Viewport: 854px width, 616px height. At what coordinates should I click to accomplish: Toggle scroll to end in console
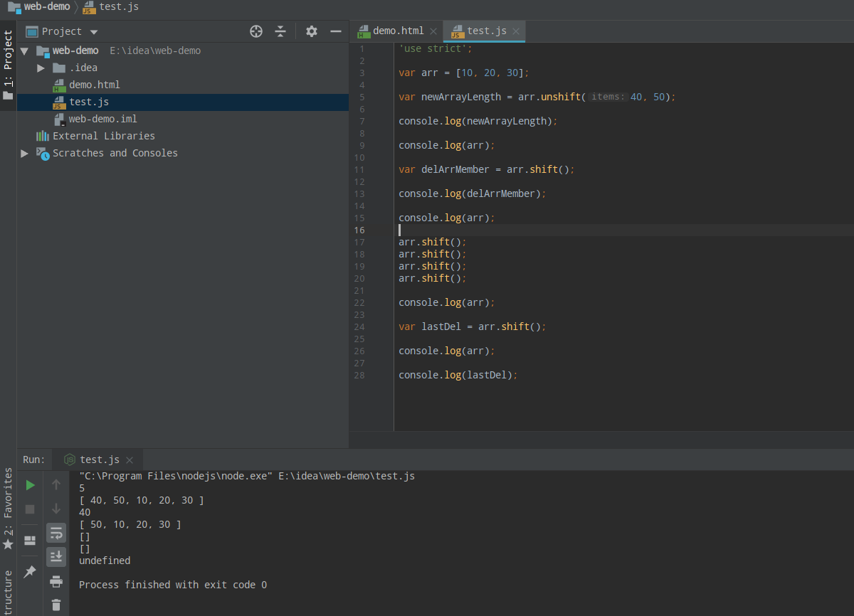pos(56,557)
